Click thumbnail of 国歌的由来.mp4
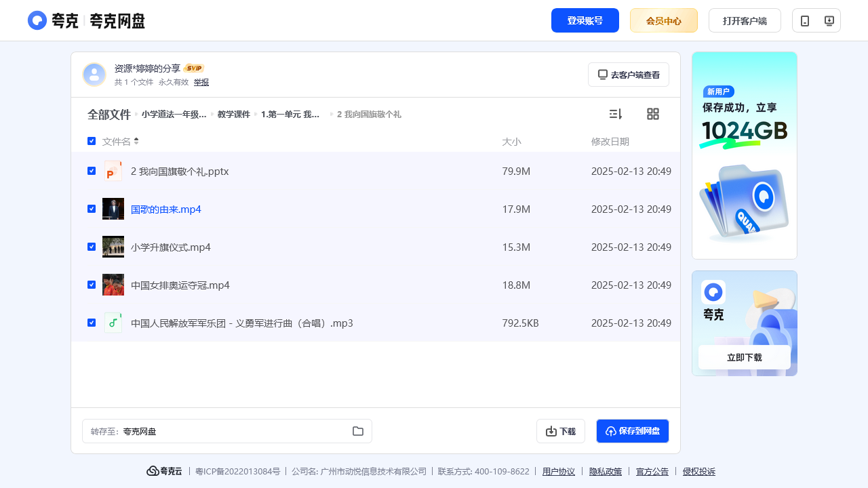Viewport: 868px width, 488px height. 113,209
